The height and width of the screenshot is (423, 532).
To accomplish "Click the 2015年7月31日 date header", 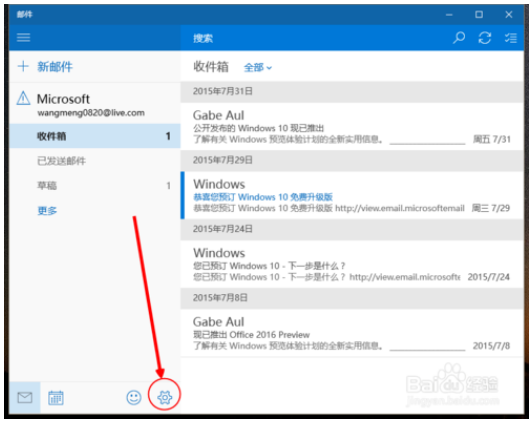I will pos(352,91).
